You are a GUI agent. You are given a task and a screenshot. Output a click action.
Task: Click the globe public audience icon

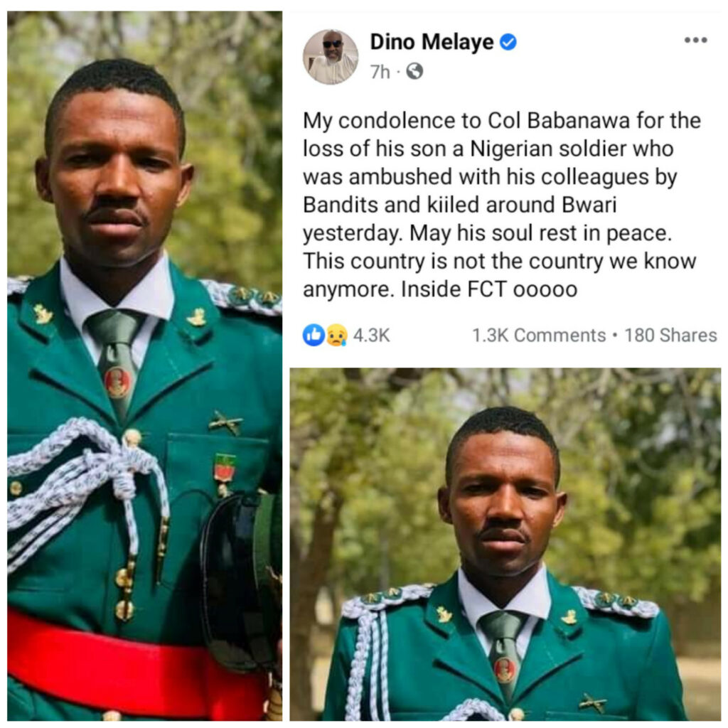click(x=414, y=72)
